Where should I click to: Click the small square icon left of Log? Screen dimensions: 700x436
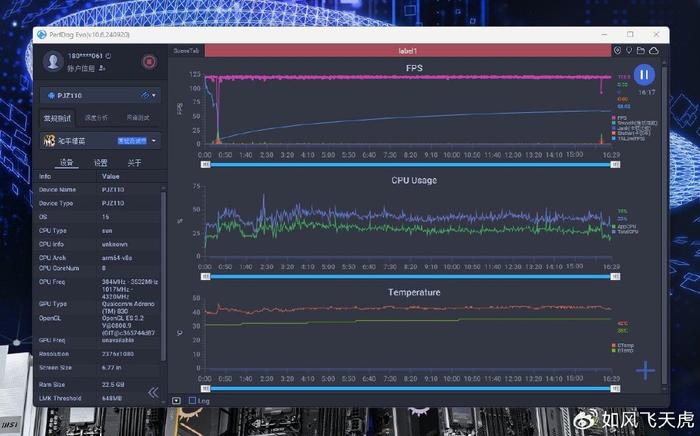pos(176,401)
